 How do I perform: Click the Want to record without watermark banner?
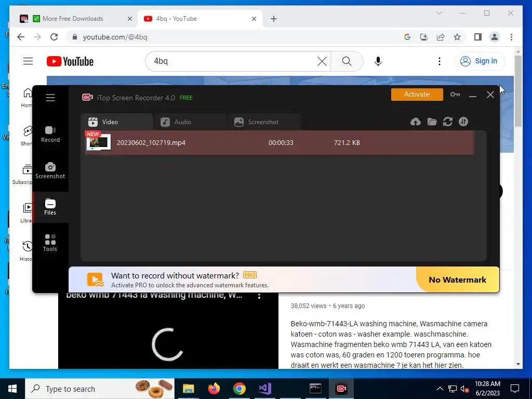click(242, 280)
